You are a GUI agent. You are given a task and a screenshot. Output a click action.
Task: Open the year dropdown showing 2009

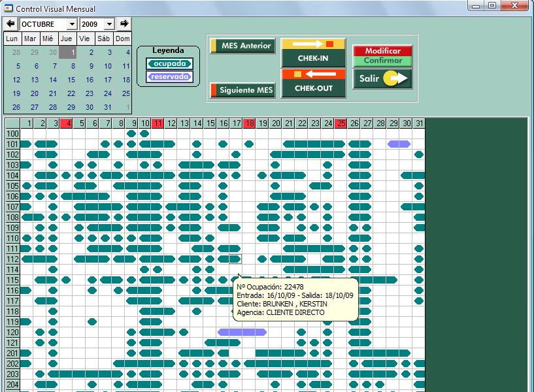pos(109,24)
